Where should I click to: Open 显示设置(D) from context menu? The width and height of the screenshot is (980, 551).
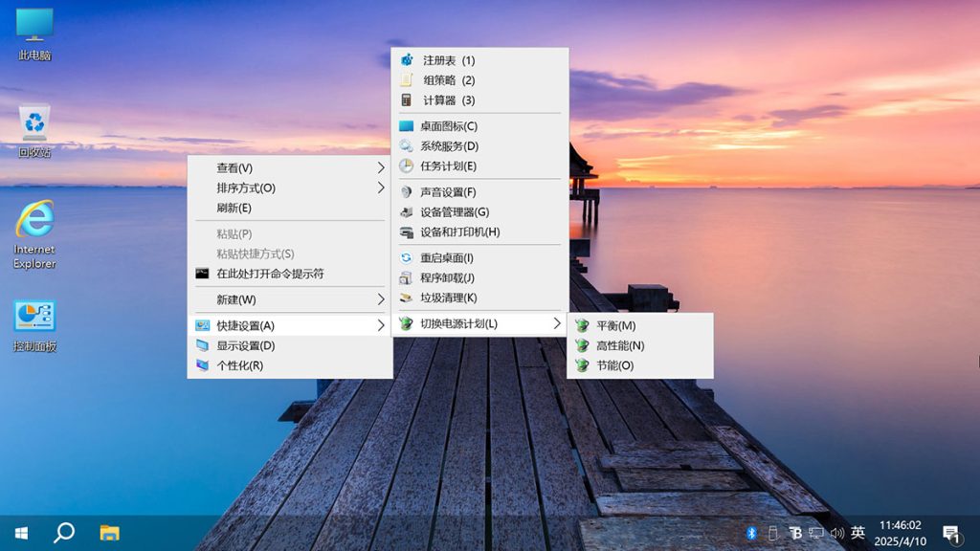[x=290, y=345]
